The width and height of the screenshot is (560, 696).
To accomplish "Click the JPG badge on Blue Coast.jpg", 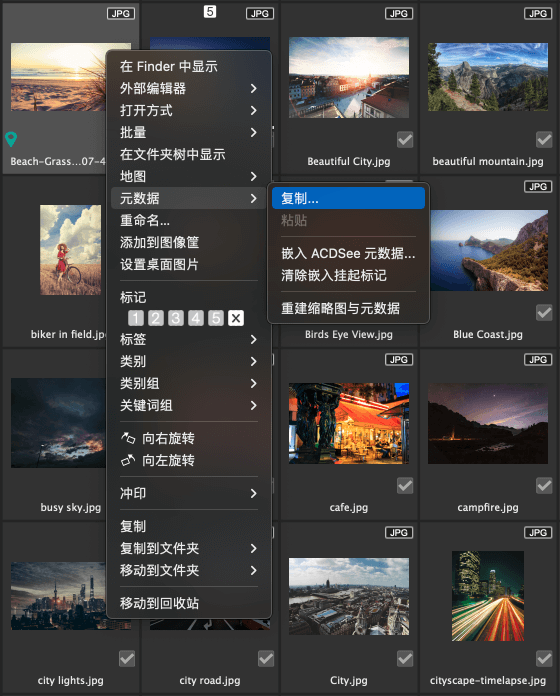I will click(538, 186).
